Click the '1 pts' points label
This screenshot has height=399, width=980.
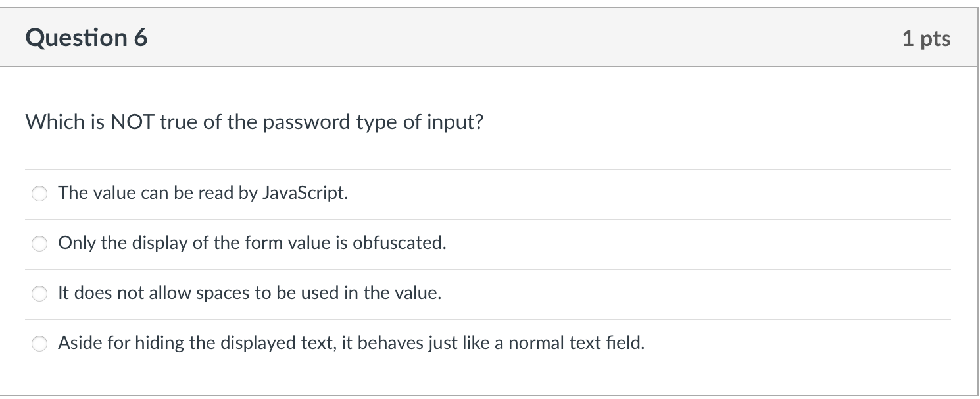click(x=926, y=39)
